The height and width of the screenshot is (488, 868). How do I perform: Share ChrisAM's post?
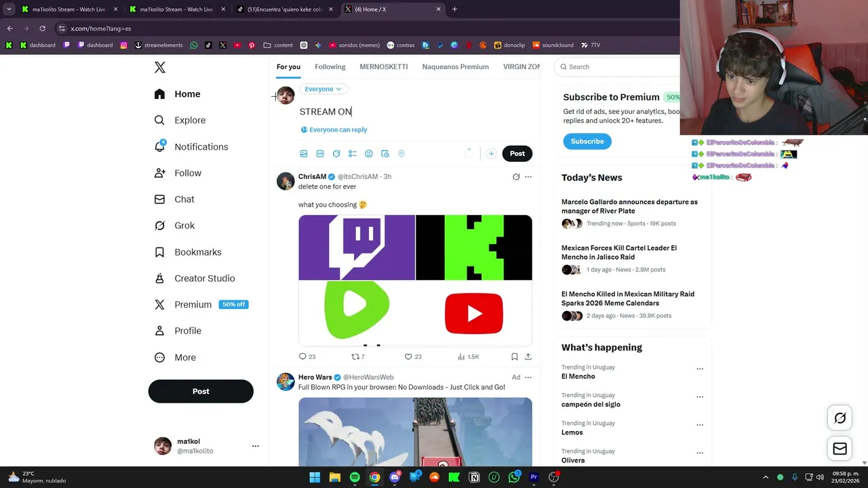pos(528,357)
